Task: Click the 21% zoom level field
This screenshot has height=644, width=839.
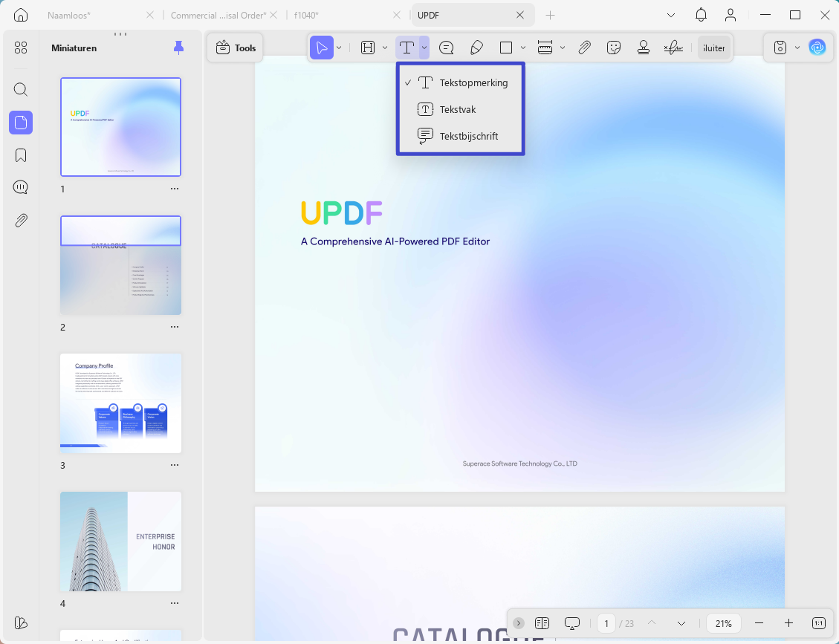Action: (x=723, y=623)
